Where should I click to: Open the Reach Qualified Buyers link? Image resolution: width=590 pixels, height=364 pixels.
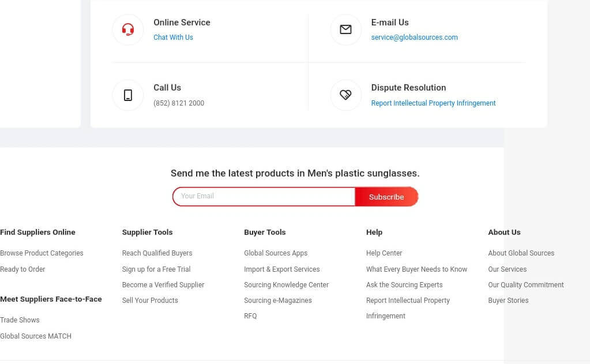[157, 253]
